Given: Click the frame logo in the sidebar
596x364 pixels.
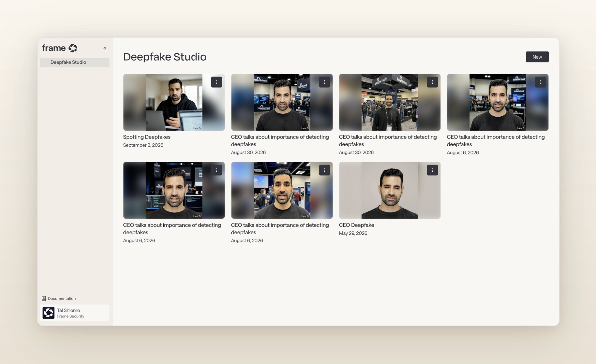Looking at the screenshot, I should 59,48.
